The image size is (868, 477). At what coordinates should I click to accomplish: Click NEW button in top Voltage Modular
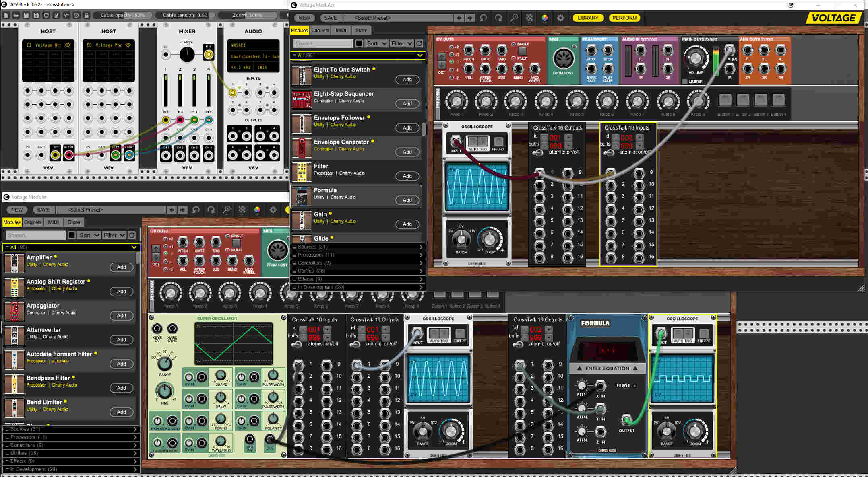coord(305,18)
